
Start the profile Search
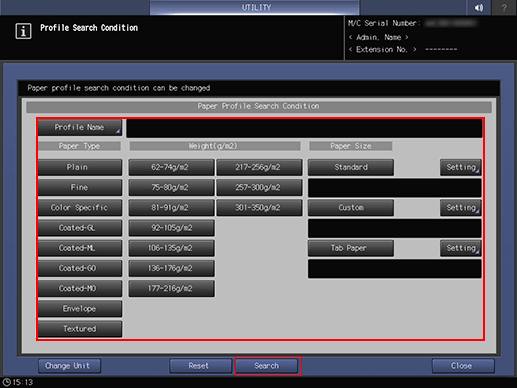[267, 366]
